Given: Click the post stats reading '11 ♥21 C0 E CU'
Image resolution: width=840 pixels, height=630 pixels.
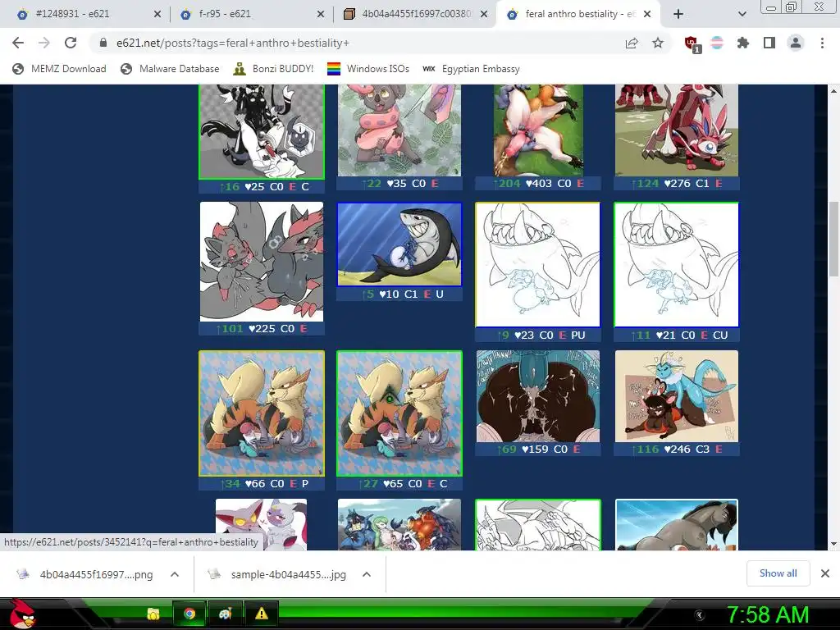Looking at the screenshot, I should [x=677, y=336].
